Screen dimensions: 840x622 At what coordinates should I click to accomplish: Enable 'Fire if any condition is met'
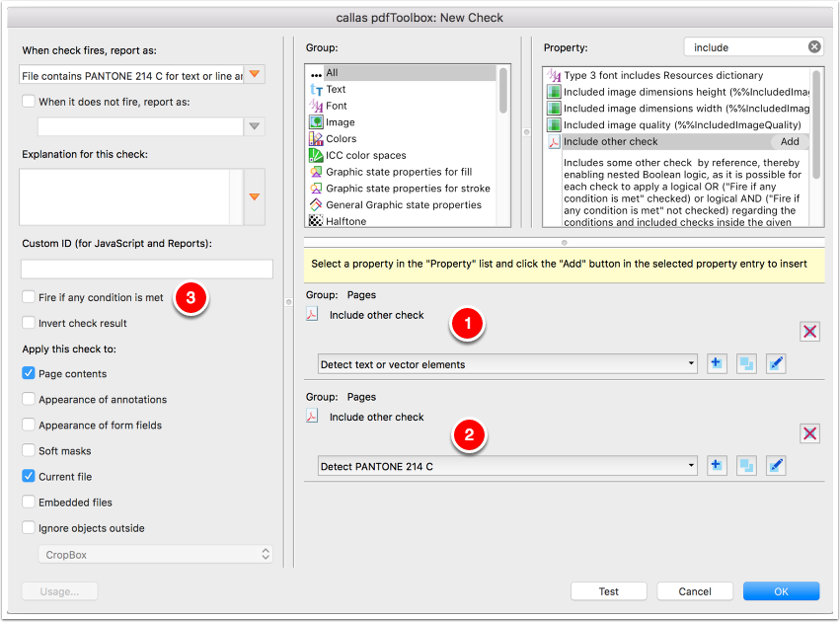pos(29,297)
